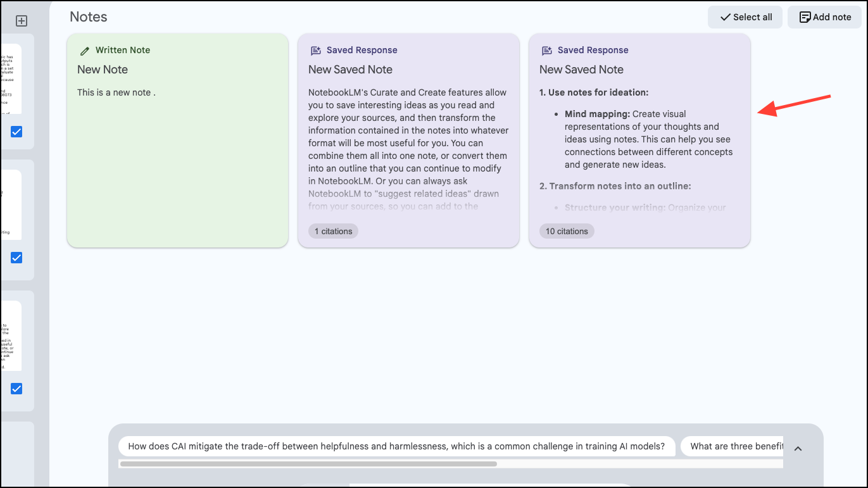
Task: Click the 'New Saved Note' title above the ideation list
Action: (x=581, y=70)
